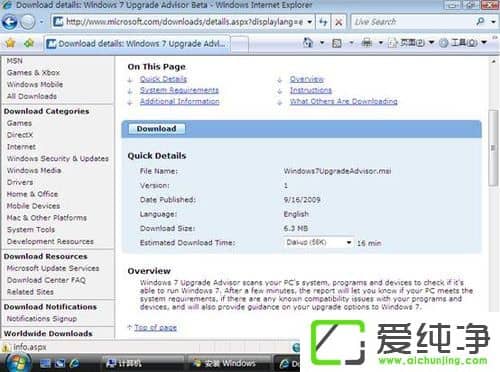This screenshot has height=372, width=500.
Task: Click the page vertical scrollbar thumb
Action: click(x=493, y=148)
